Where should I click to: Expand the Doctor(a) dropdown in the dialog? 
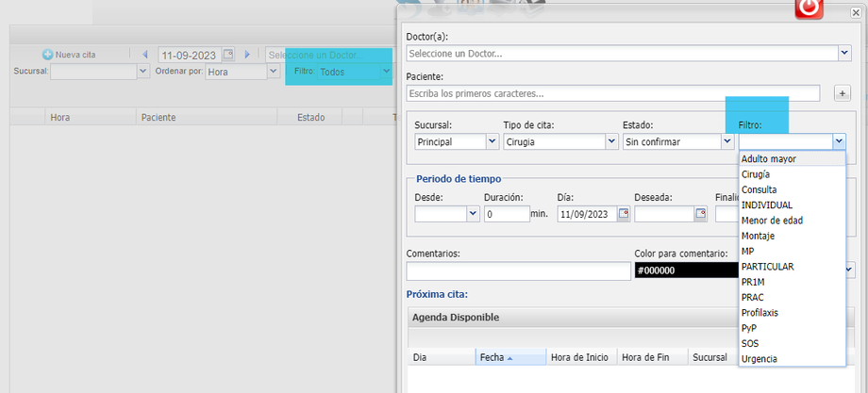pos(844,54)
